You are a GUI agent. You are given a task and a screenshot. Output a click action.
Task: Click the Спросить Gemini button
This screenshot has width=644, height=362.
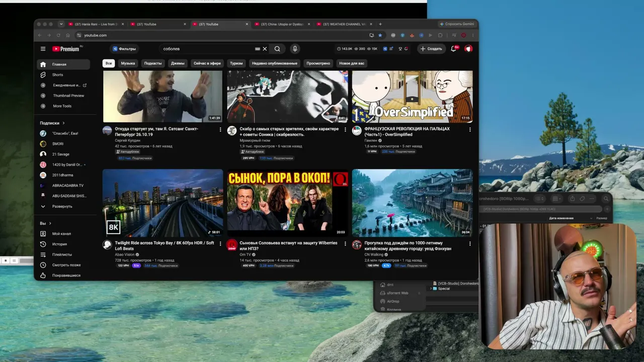click(x=457, y=24)
